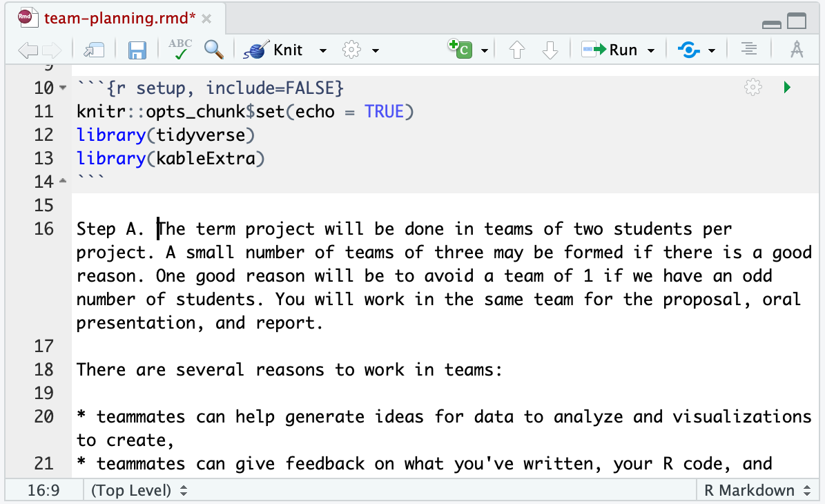Run the setup chunk with the green arrow
This screenshot has height=504, width=825.
click(x=787, y=88)
